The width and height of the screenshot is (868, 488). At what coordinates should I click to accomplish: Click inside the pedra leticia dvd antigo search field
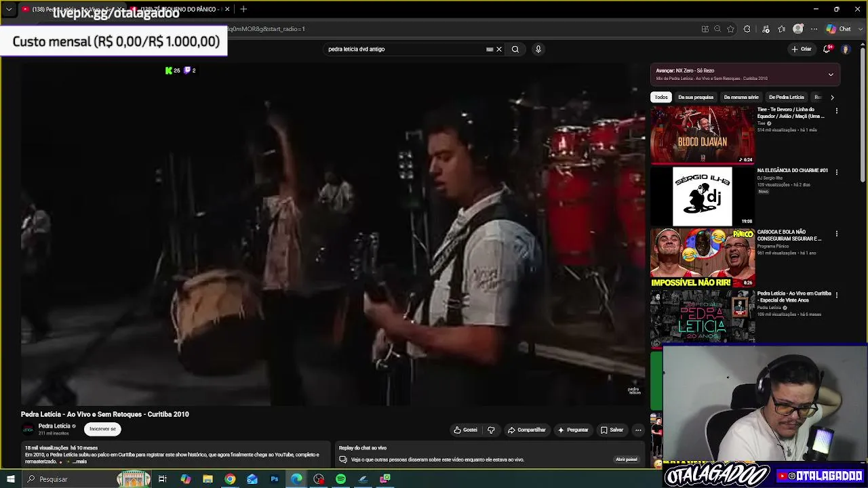406,49
